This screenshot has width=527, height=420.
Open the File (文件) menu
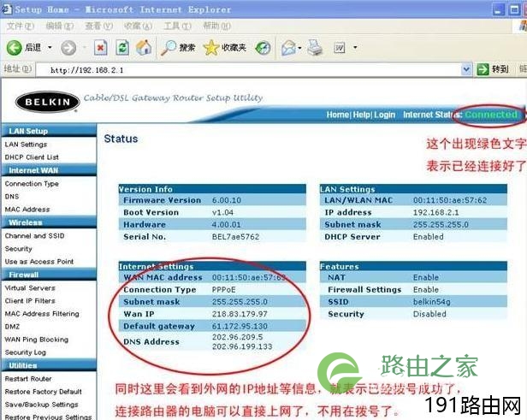(x=21, y=27)
